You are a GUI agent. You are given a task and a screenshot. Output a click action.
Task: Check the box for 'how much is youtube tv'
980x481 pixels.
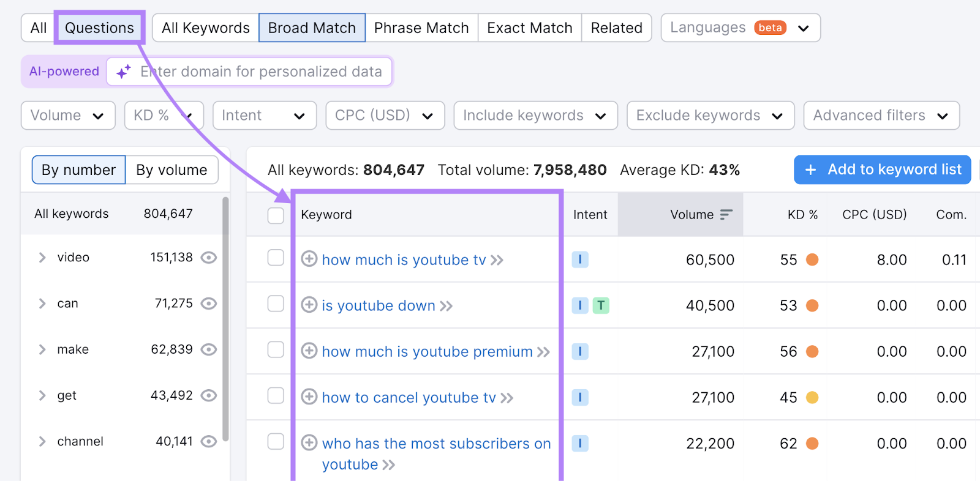276,258
